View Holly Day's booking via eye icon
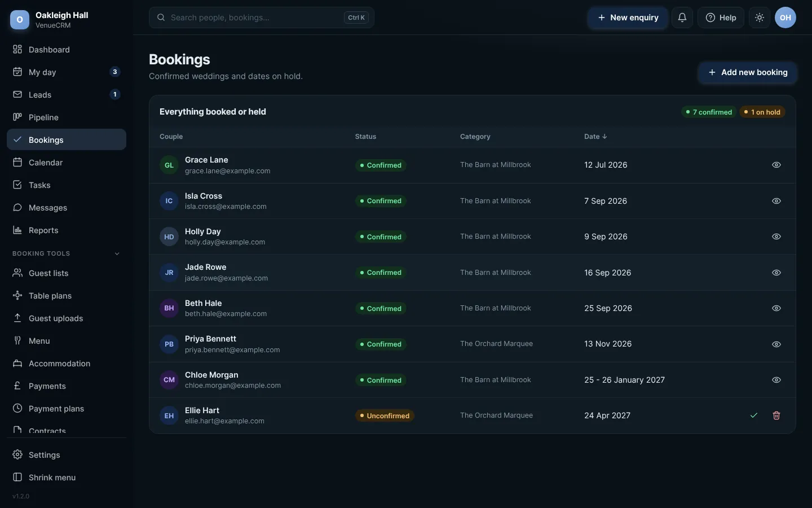This screenshot has height=508, width=812. (x=776, y=237)
